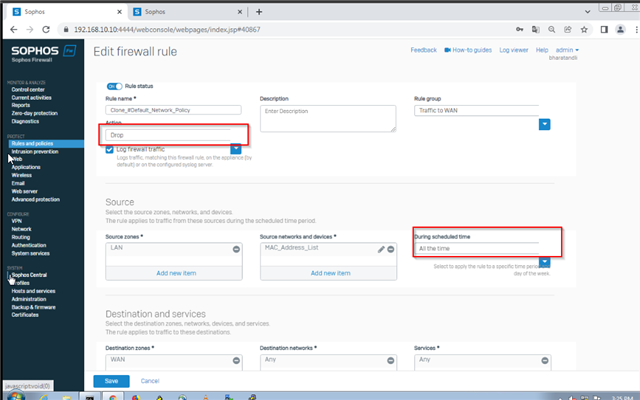The height and width of the screenshot is (400, 640).
Task: Click the browser Forward arrow
Action: [30, 29]
